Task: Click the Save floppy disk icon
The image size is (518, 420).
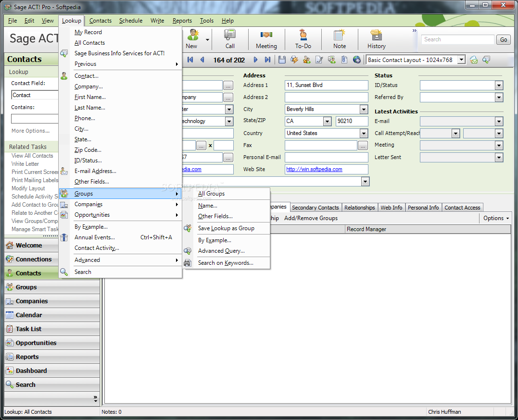Action: 282,60
